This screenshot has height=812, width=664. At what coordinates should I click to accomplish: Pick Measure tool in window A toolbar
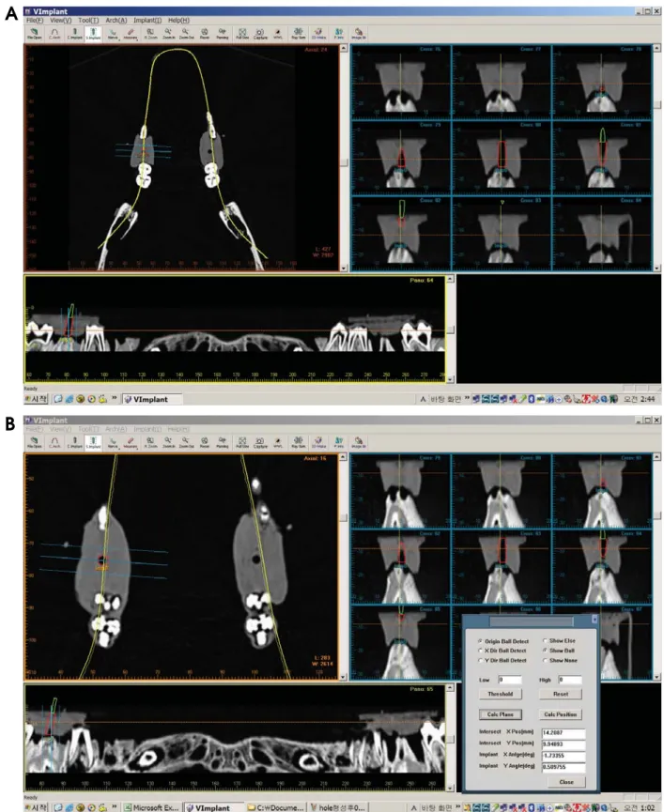131,34
